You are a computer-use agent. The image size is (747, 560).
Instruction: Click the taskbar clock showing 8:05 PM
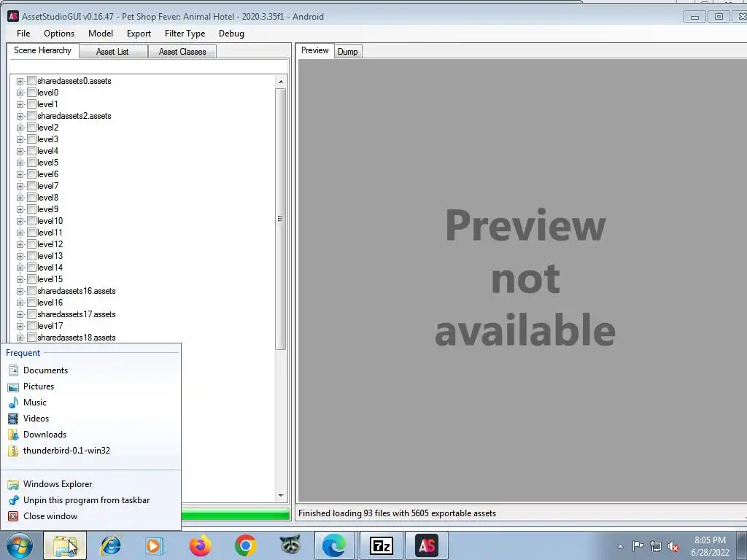pos(710,546)
